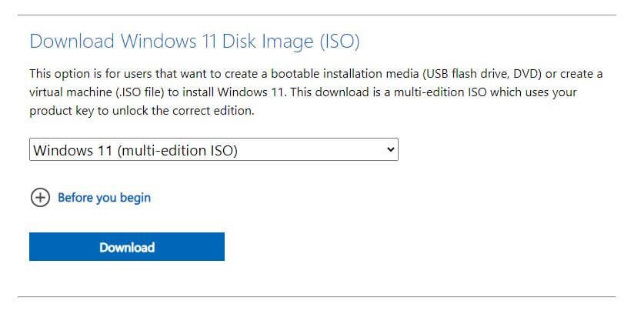Viewport: 644px width, 314px height.
Task: Open the Windows 11 multi-edition ISO dropdown
Action: pos(213,150)
